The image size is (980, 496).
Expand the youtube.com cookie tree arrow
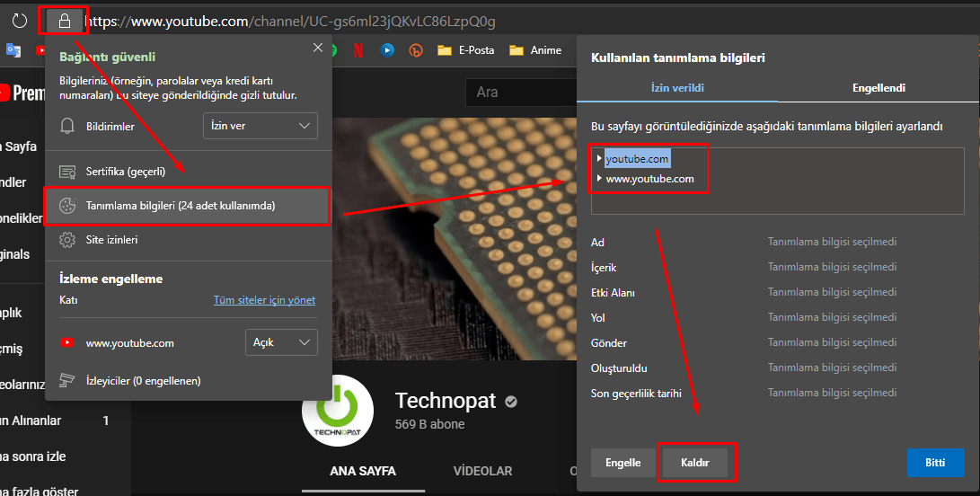tap(599, 159)
